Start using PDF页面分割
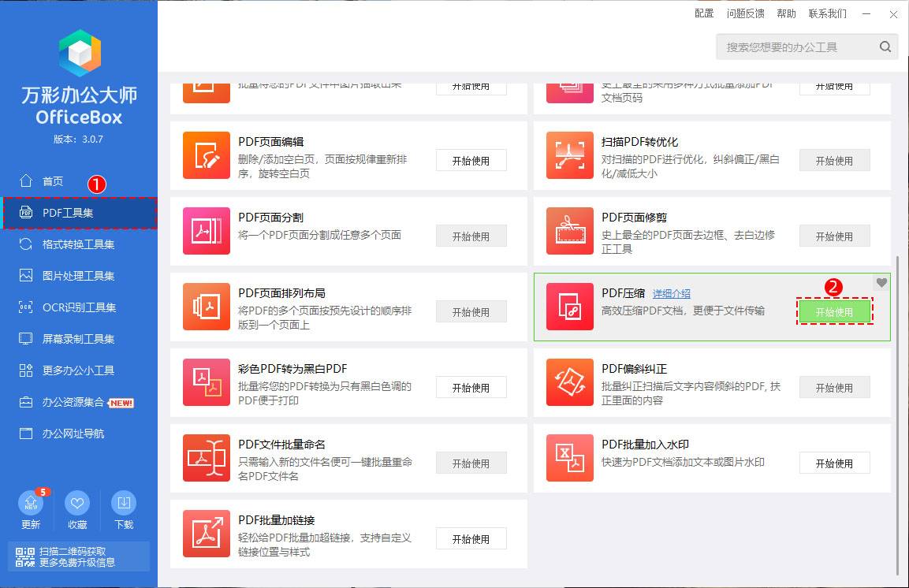The height and width of the screenshot is (588, 909). pos(471,236)
